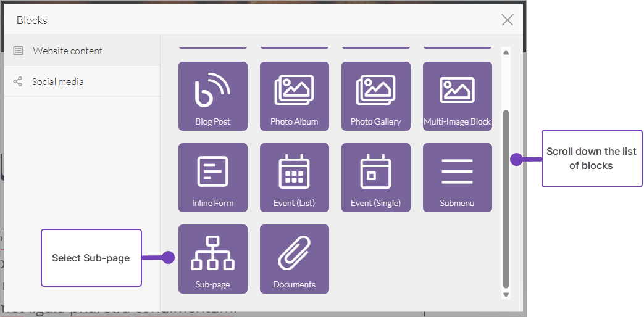The height and width of the screenshot is (317, 644).
Task: Click the scrollbar down arrow
Action: (x=506, y=295)
